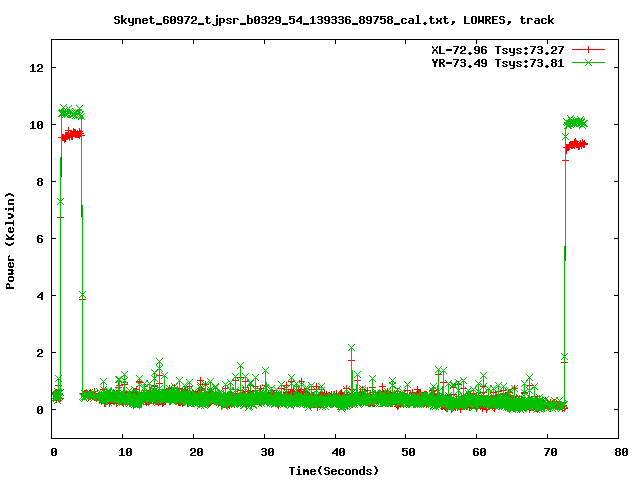
Task: Click the Power (Kelvin) y-axis label
Action: (11, 239)
